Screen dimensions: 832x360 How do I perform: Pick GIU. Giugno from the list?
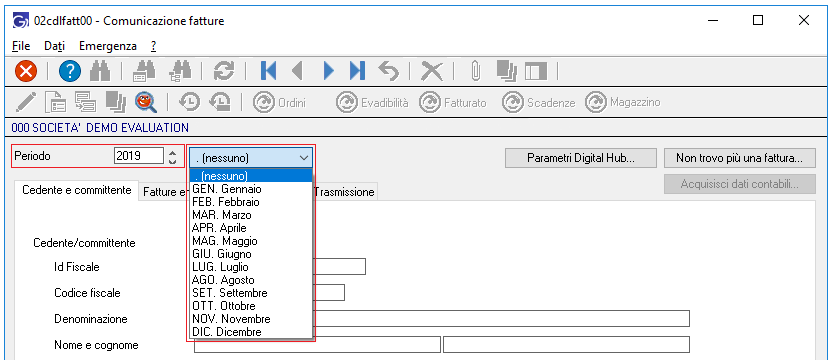250,254
